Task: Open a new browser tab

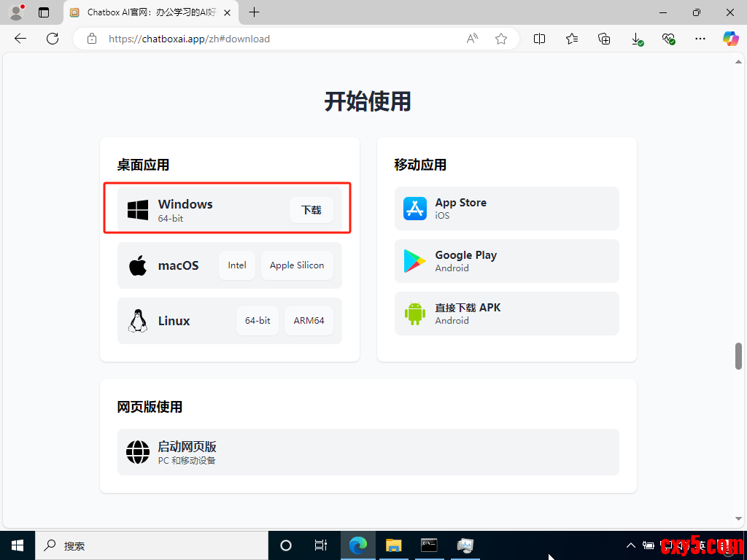Action: coord(255,12)
